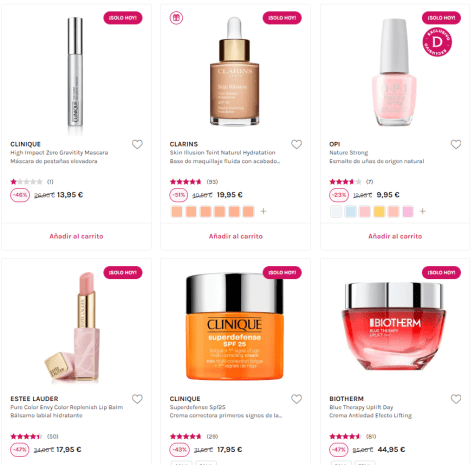This screenshot has width=475, height=465.
Task: Save Estee Lauder lip balm with heart
Action: coord(137,399)
